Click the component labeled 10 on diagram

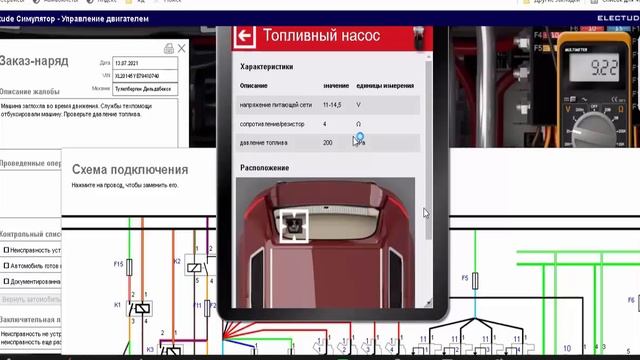pyautogui.click(x=567, y=348)
